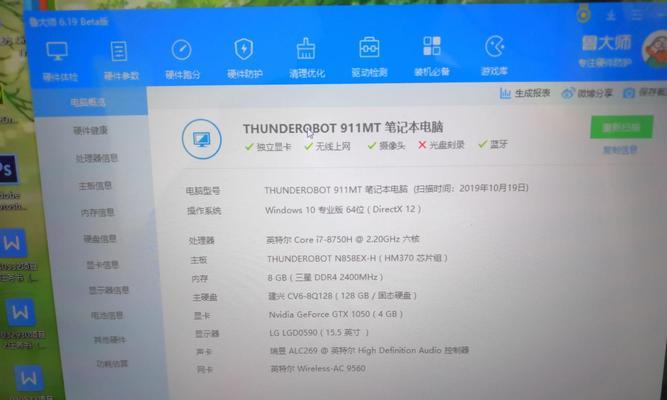This screenshot has width=667, height=400.
Task: Open the 装机必备 grid icon
Action: click(x=432, y=46)
